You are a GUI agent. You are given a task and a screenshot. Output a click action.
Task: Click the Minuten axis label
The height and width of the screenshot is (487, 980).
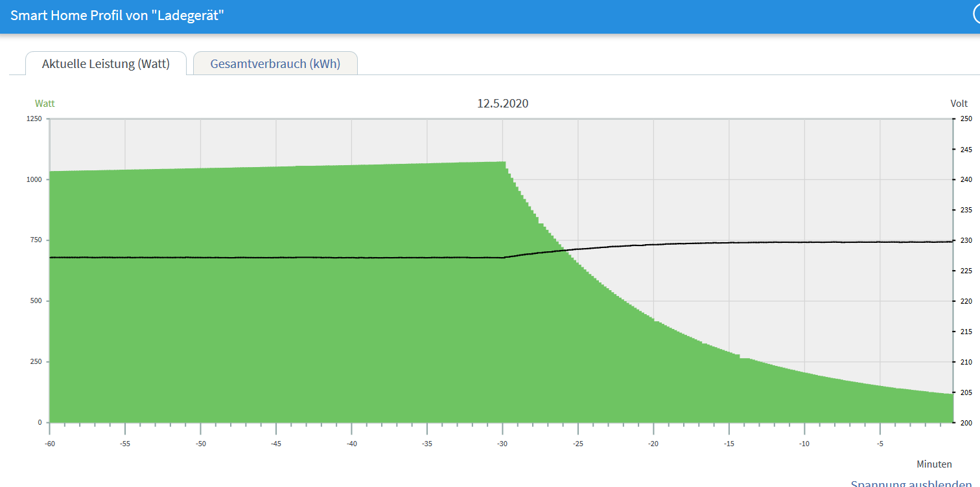pos(934,464)
